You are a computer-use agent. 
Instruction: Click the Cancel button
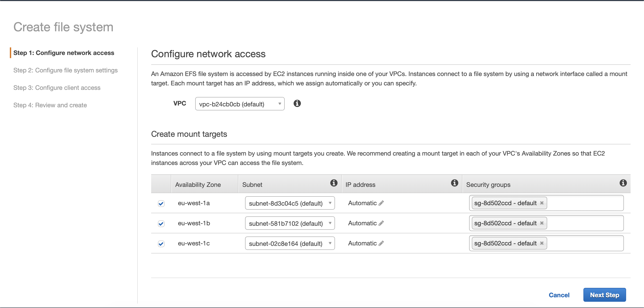click(x=559, y=294)
